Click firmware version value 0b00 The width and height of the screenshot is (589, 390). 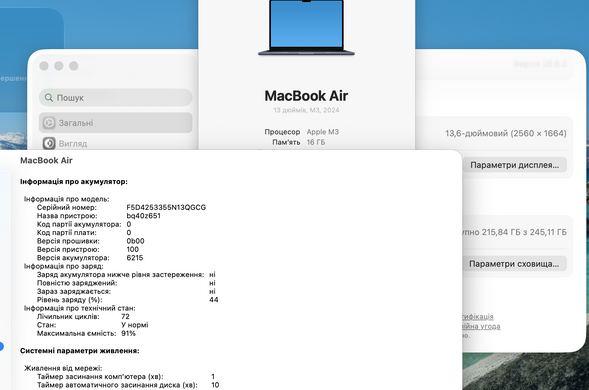coord(135,241)
